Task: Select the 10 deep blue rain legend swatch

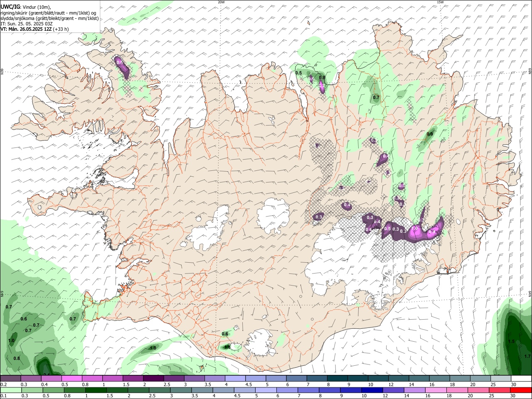Action: tap(372, 390)
